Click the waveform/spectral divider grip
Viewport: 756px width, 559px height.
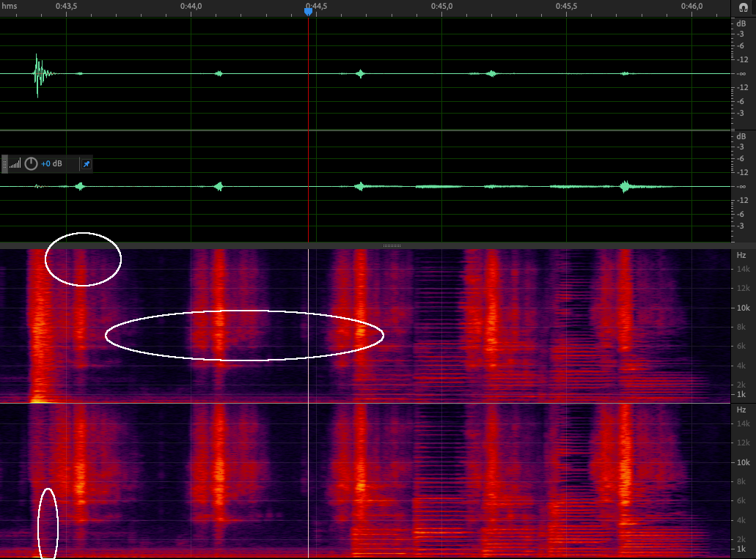[392, 245]
